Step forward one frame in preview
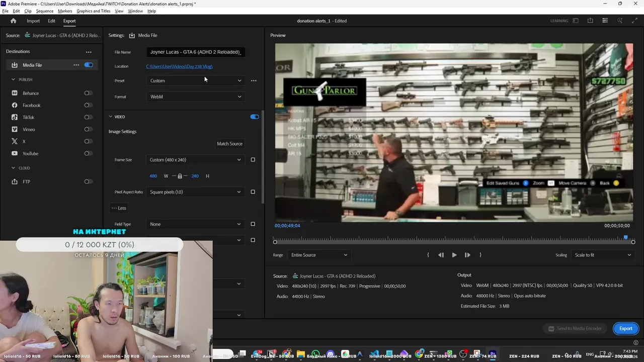 click(x=467, y=255)
